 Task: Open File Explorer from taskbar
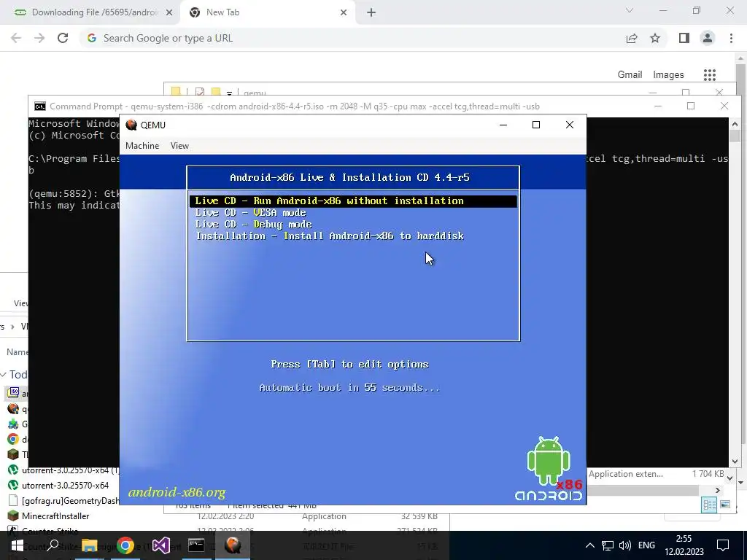[89, 545]
